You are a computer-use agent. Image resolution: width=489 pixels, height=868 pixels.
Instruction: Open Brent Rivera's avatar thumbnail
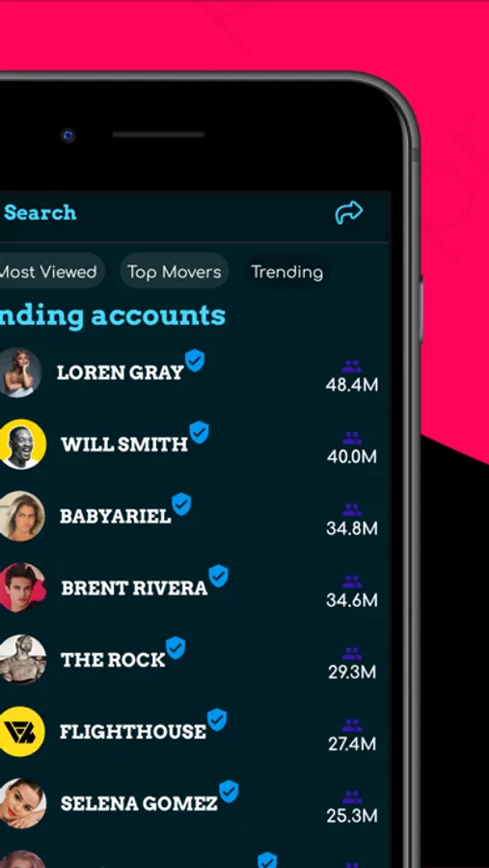pyautogui.click(x=21, y=588)
